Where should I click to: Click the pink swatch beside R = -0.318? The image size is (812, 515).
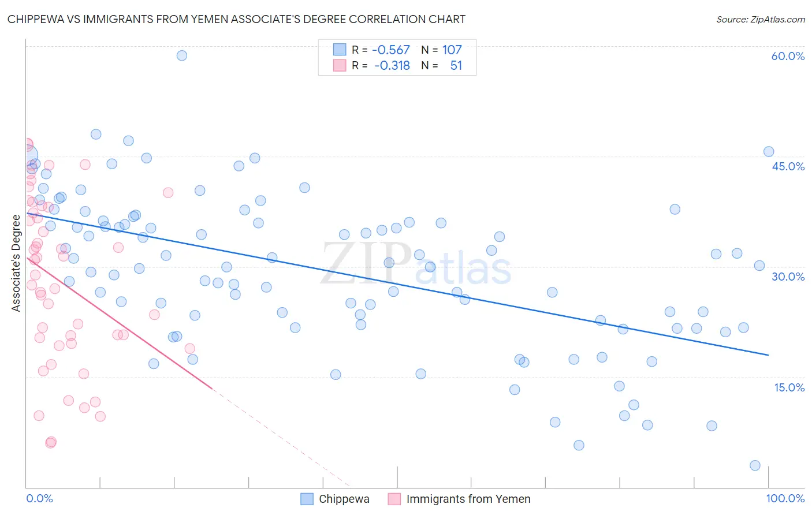tap(340, 65)
